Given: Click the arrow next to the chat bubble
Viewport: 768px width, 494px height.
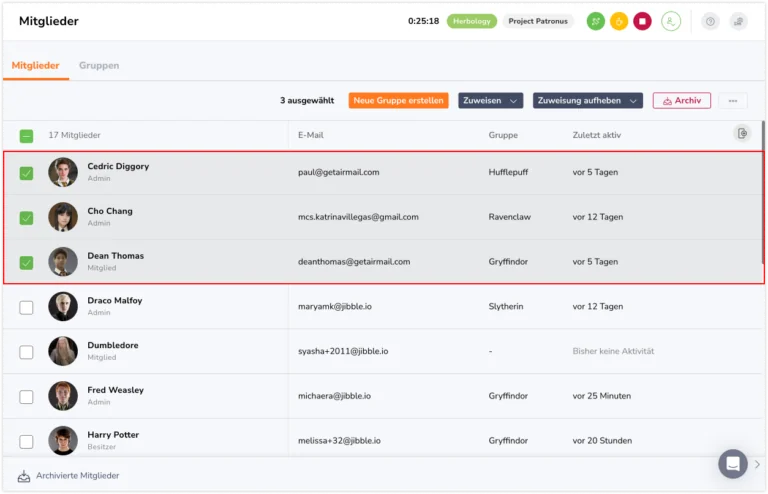Looking at the screenshot, I should 757,464.
